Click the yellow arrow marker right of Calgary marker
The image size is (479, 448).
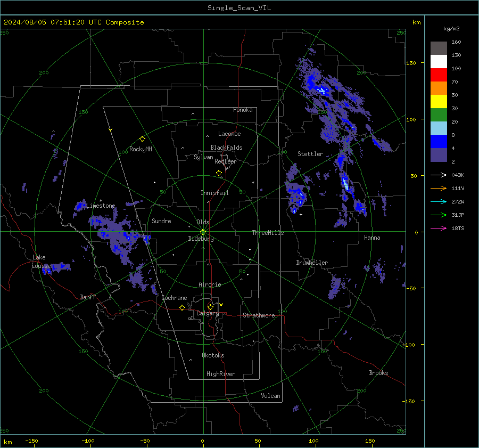pos(221,305)
